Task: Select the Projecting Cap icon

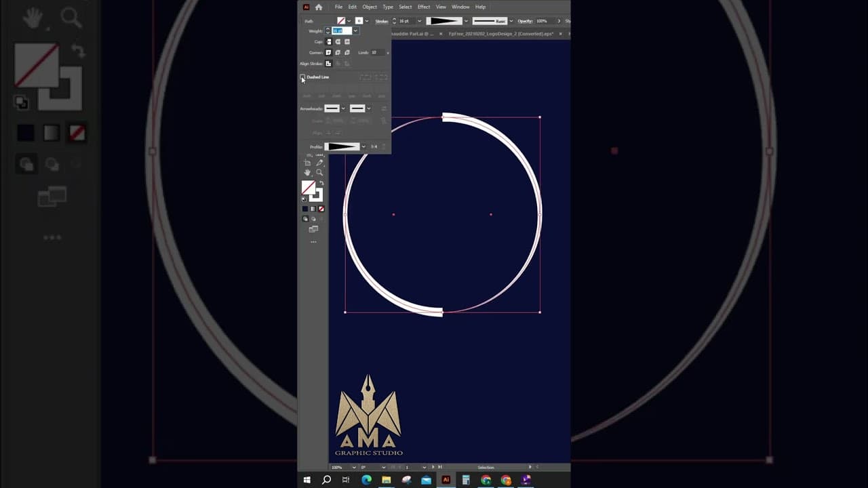Action: click(347, 42)
